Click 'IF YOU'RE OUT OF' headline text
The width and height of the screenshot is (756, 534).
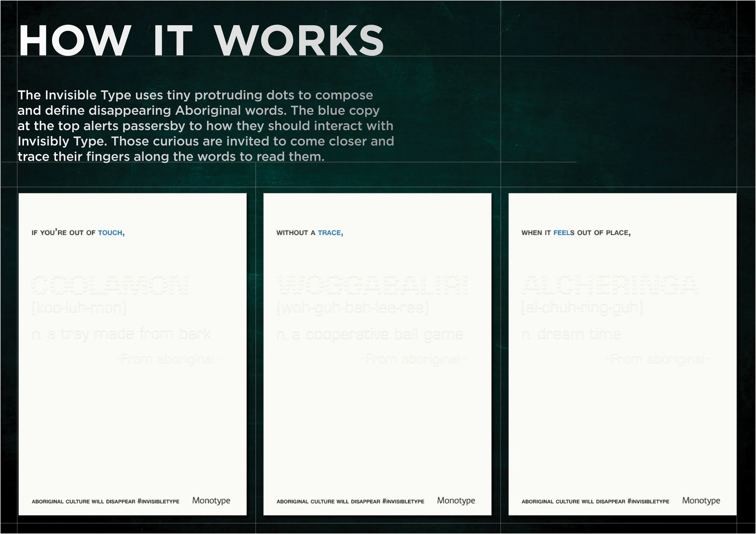tap(63, 233)
